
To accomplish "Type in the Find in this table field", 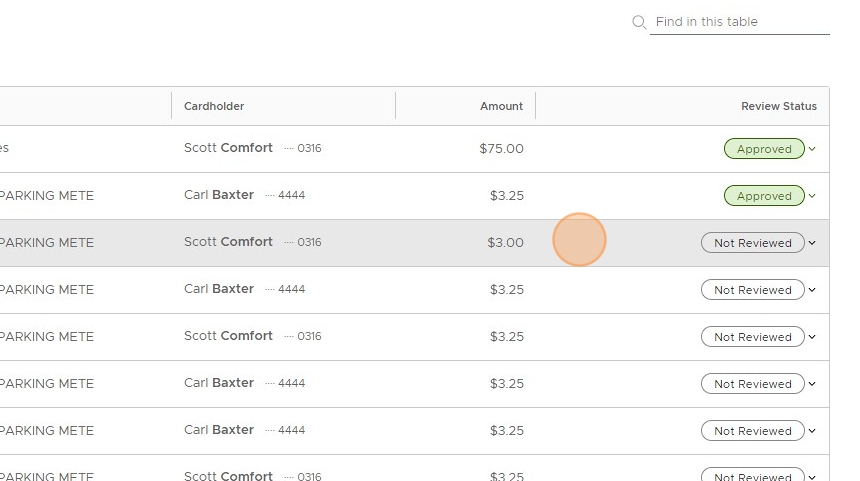I will 740,22.
